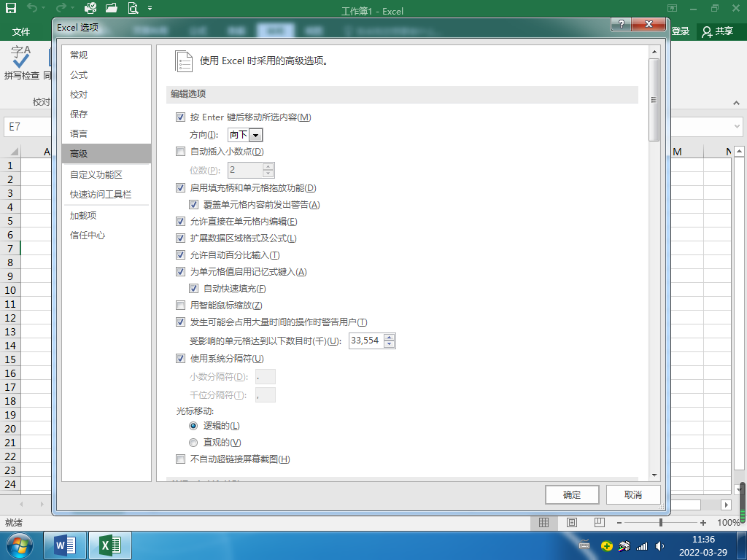
Task: Toggle fill handle and drag-drop checkbox
Action: coord(181,187)
